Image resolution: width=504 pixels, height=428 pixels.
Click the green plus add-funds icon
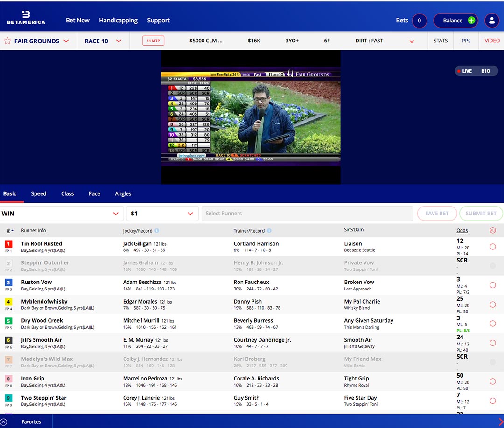tap(471, 21)
